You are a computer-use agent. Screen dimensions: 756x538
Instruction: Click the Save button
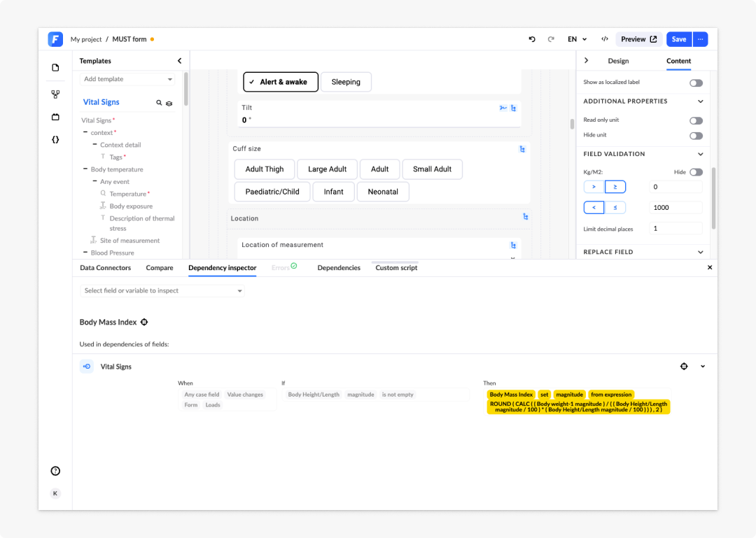coord(679,39)
